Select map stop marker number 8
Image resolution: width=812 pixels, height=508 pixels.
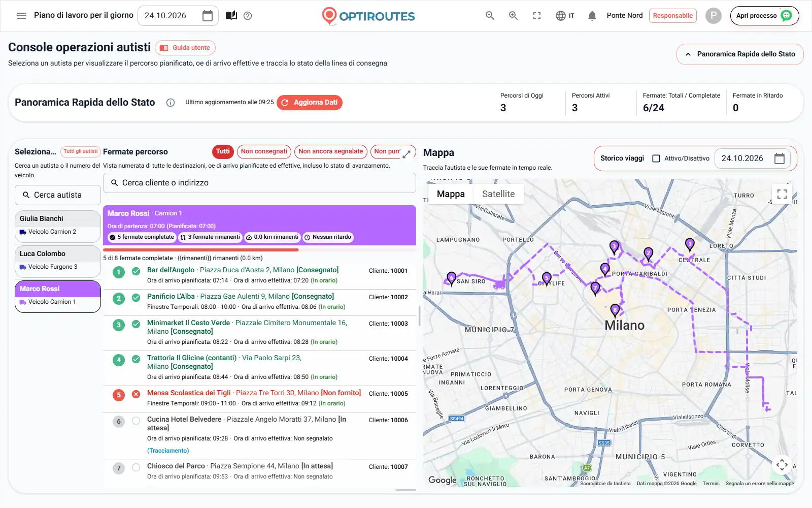615,309
